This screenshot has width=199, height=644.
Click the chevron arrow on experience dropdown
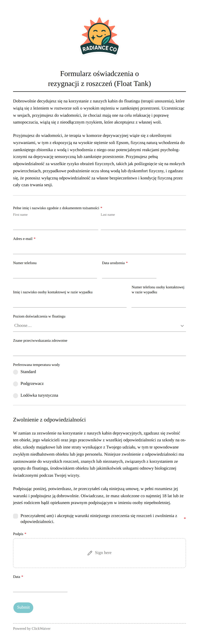click(x=182, y=326)
